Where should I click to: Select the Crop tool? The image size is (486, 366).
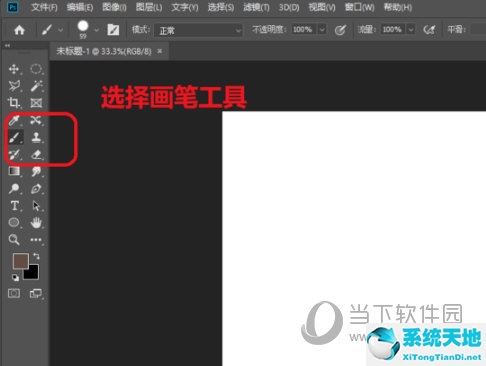(x=14, y=103)
